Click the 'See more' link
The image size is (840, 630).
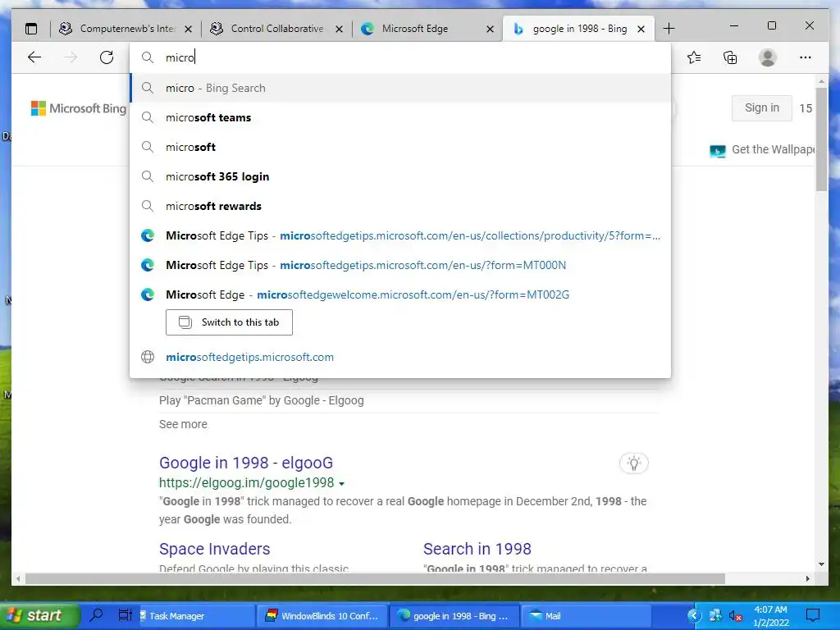coord(183,424)
